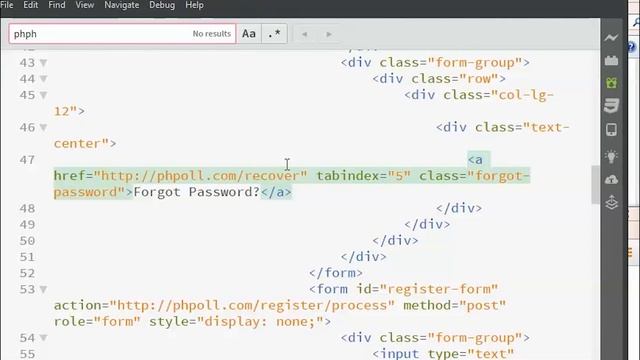Click the stacked layers icon in sidebar

click(x=611, y=202)
